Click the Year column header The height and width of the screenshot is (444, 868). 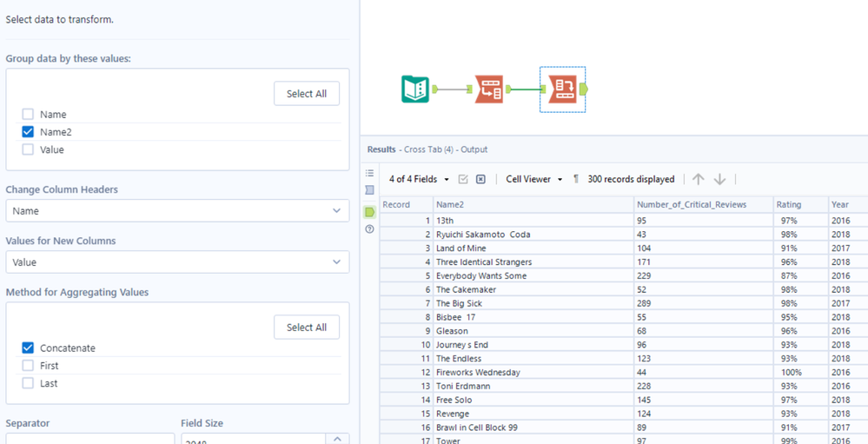[x=848, y=205]
